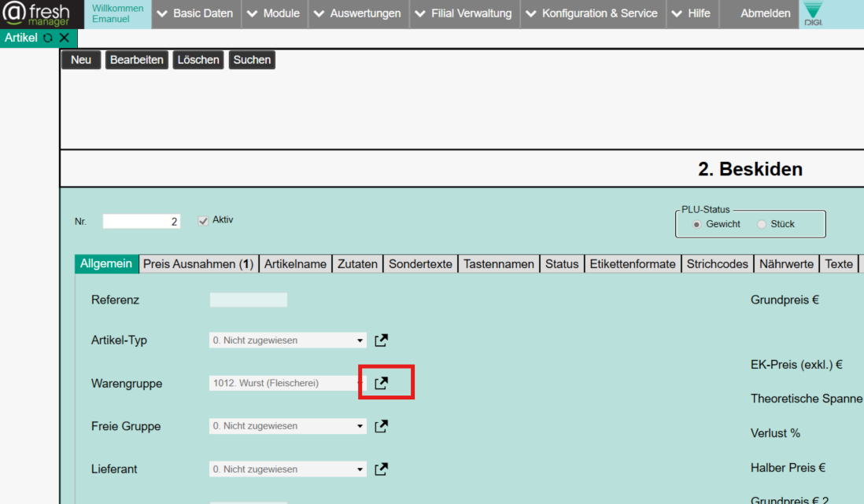The width and height of the screenshot is (864, 504).
Task: Select the Stück PLU-Status radio button
Action: tap(761, 225)
